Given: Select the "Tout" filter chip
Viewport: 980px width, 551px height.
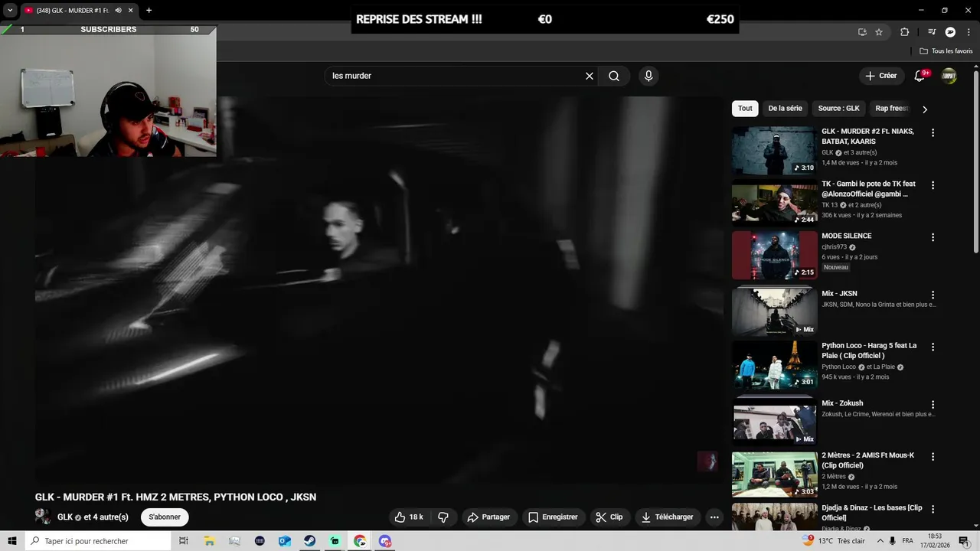Looking at the screenshot, I should tap(745, 109).
